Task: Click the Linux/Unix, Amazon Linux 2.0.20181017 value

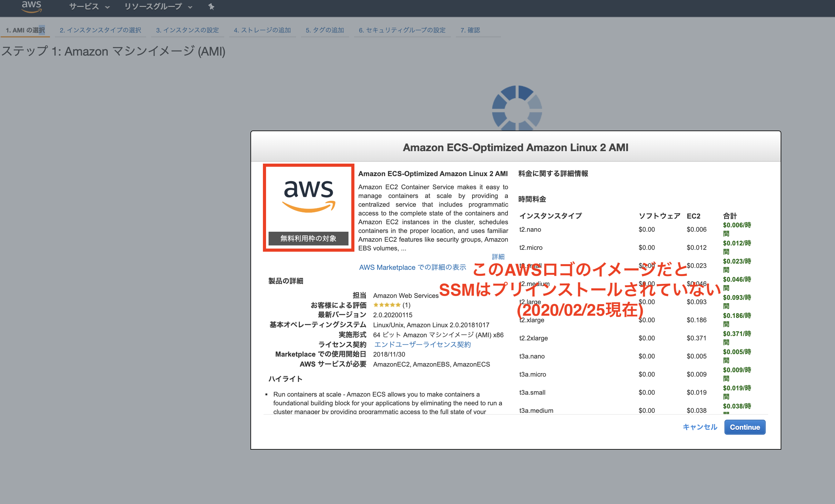Action: [x=431, y=325]
